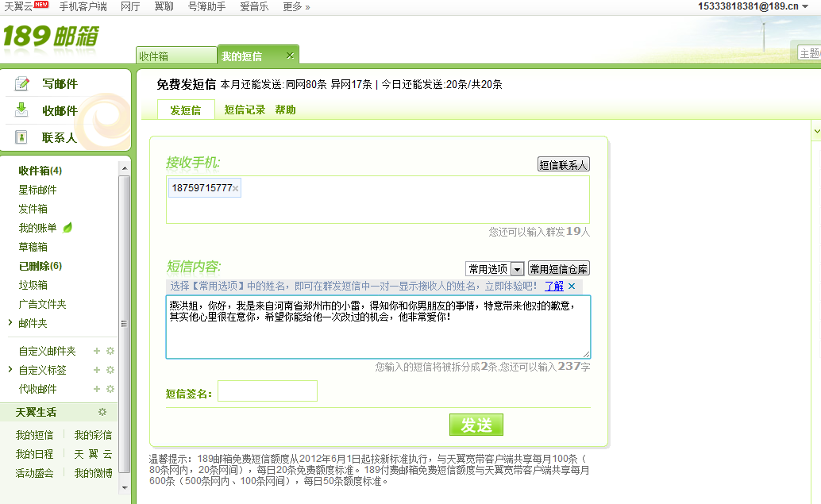
Task: Switch to the 收件箱 tab
Action: [176, 56]
